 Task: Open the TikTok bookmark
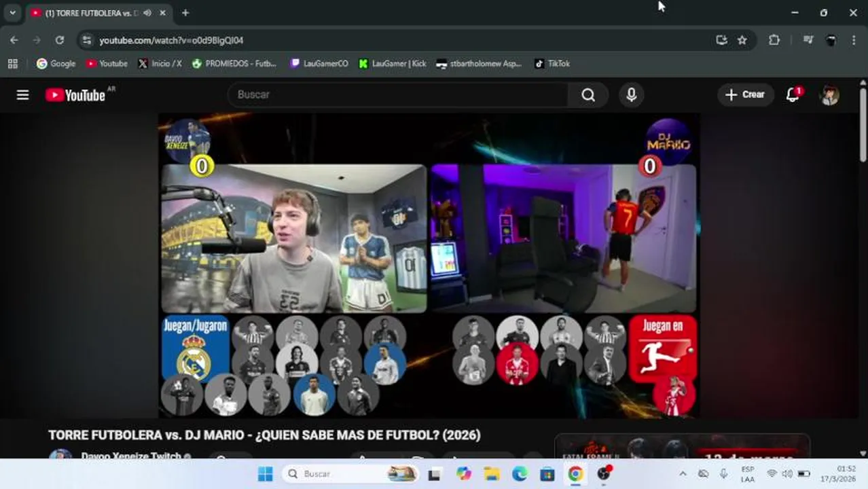pos(551,64)
